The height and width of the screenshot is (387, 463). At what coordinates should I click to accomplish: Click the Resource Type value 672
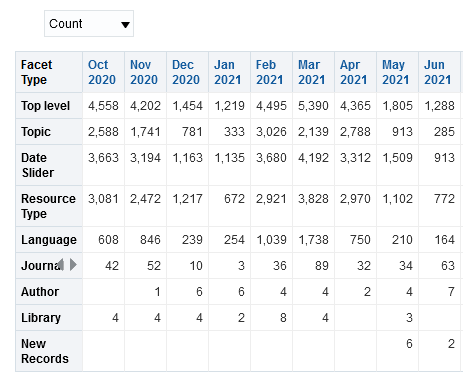[234, 199]
